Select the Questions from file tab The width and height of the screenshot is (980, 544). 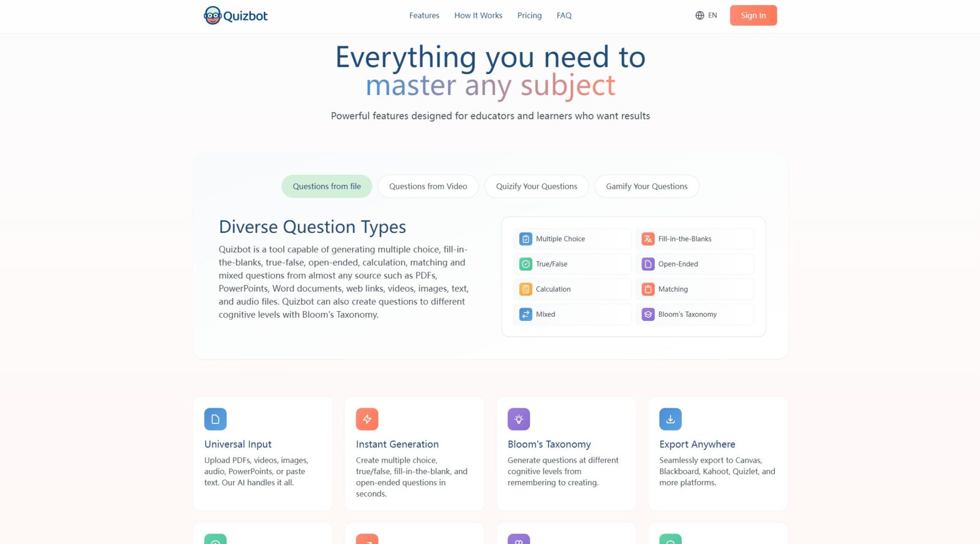click(x=327, y=186)
